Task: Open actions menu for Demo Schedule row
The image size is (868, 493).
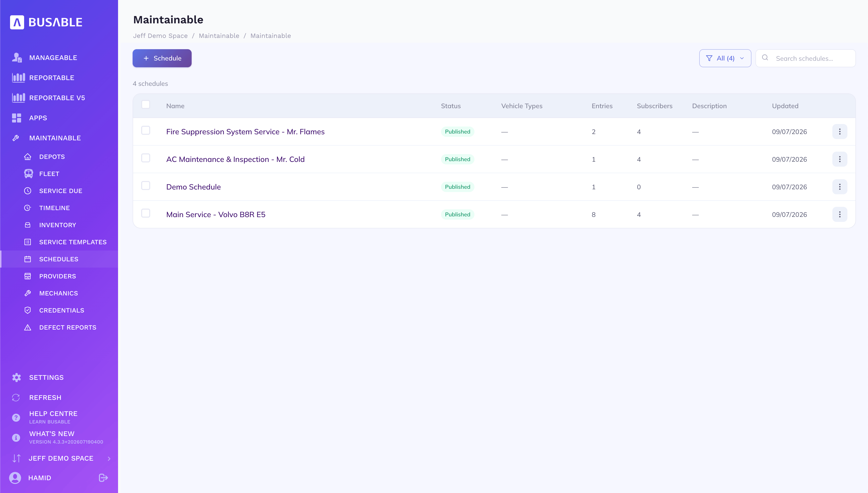Action: tap(840, 187)
